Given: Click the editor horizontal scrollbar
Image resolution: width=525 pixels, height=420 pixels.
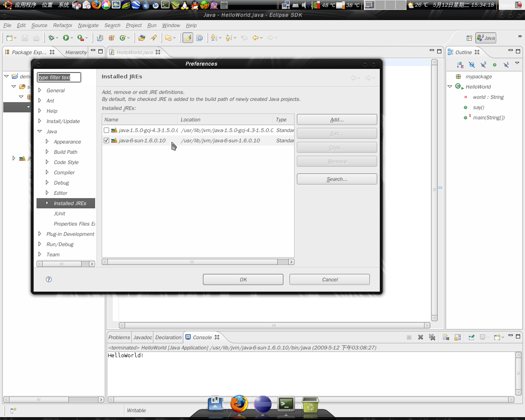Looking at the screenshot, I should point(274,325).
